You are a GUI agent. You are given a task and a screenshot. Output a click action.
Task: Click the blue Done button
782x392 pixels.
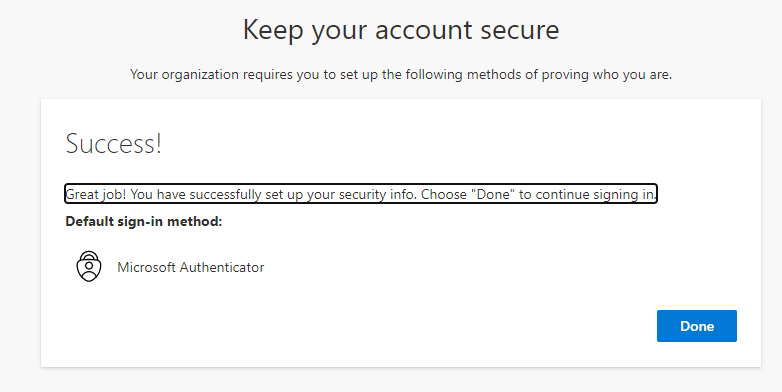point(696,326)
